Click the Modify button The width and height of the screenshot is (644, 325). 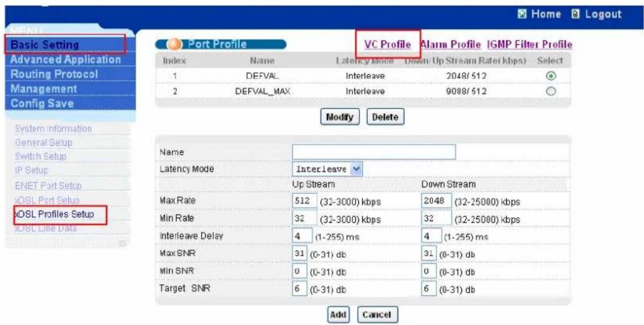click(x=339, y=117)
